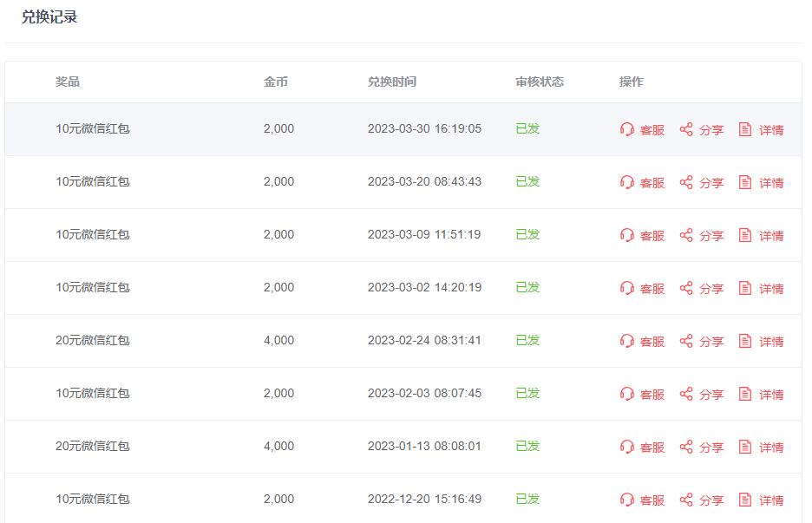Click share icon for 2023-03-30 16:19:05 record
This screenshot has width=812, height=523.
point(686,129)
